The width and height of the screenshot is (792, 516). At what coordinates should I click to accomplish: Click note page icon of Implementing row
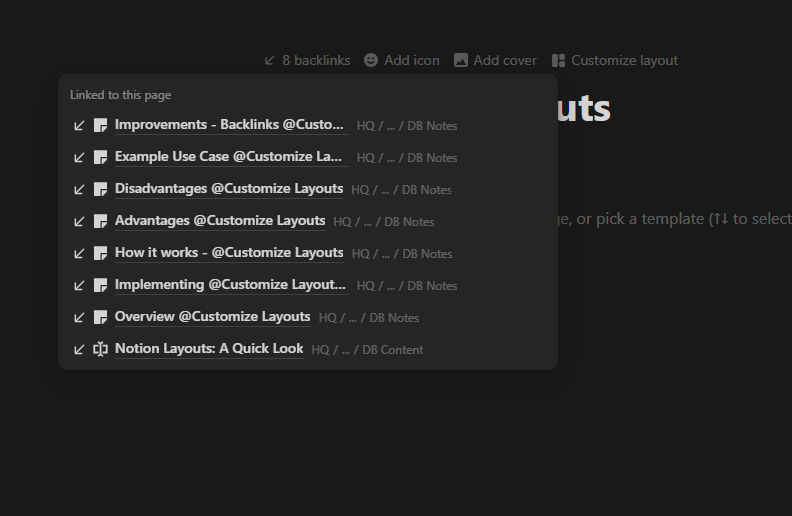(101, 285)
